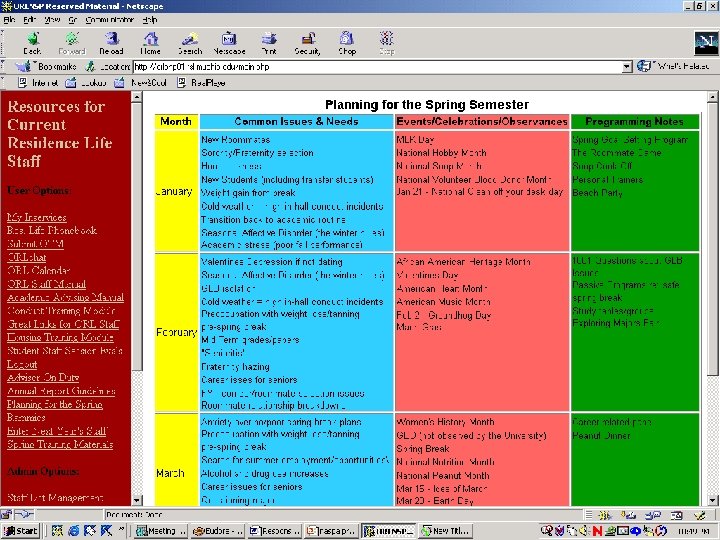Click the Logout link
Viewport: 720px width, 540px height.
click(x=22, y=364)
